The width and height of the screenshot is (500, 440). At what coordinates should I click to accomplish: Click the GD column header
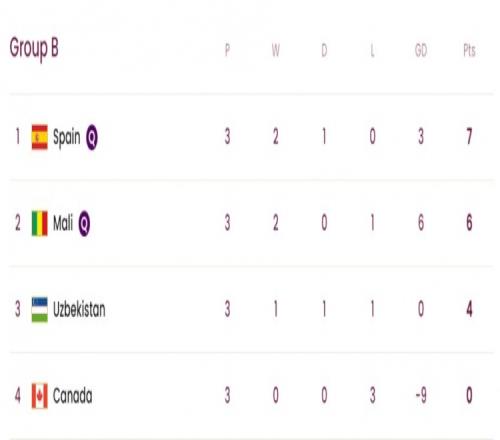[421, 51]
